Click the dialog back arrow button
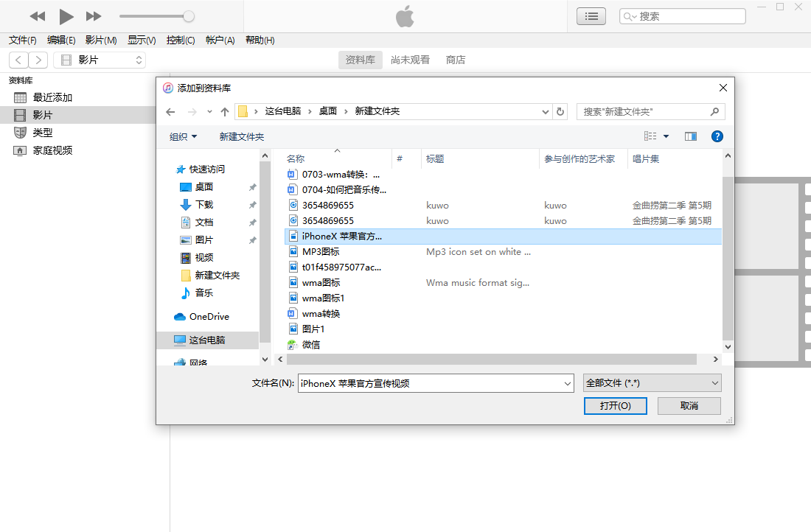This screenshot has height=532, width=811. coord(171,112)
